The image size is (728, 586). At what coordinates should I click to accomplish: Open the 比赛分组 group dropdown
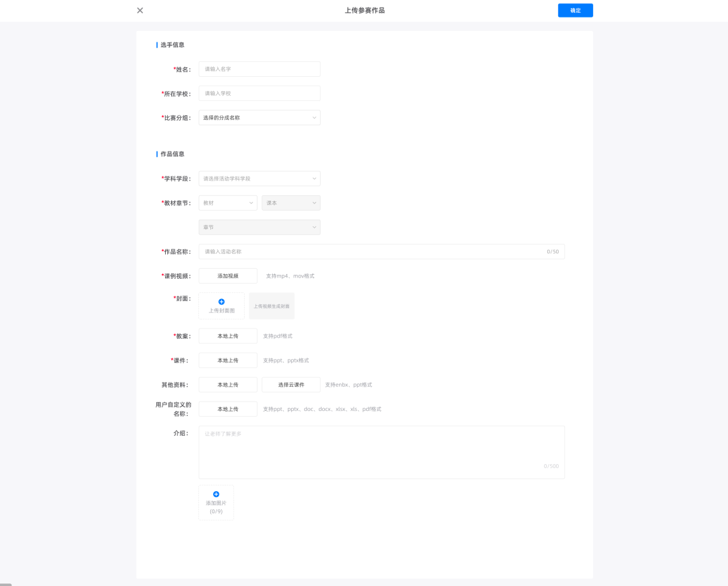pyautogui.click(x=260, y=118)
